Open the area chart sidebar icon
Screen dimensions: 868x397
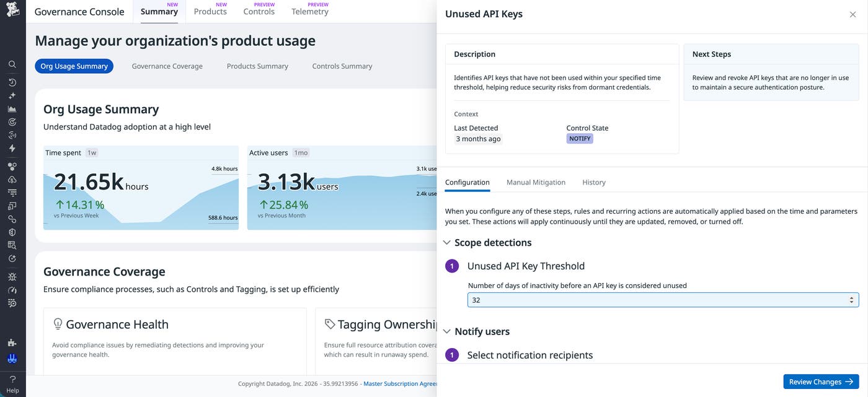tap(12, 109)
